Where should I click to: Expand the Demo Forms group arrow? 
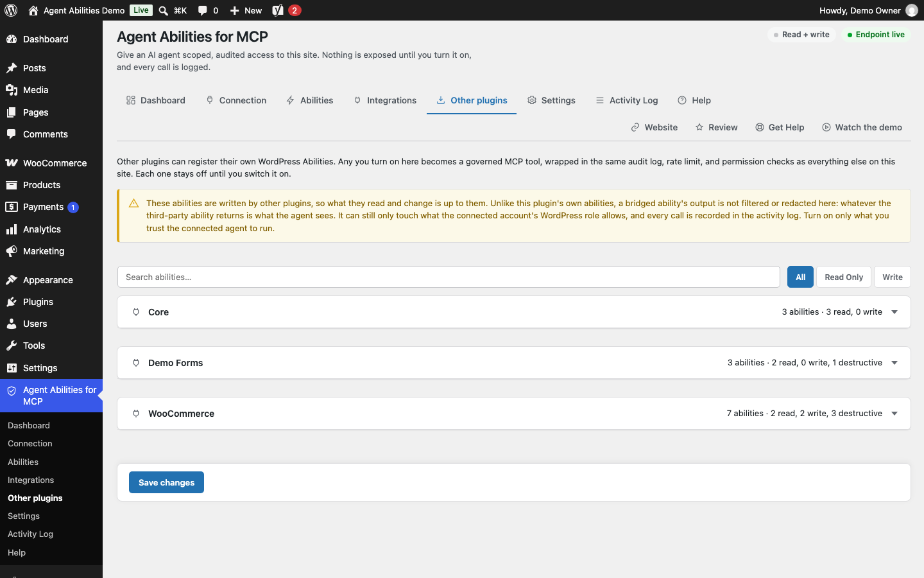(x=894, y=363)
